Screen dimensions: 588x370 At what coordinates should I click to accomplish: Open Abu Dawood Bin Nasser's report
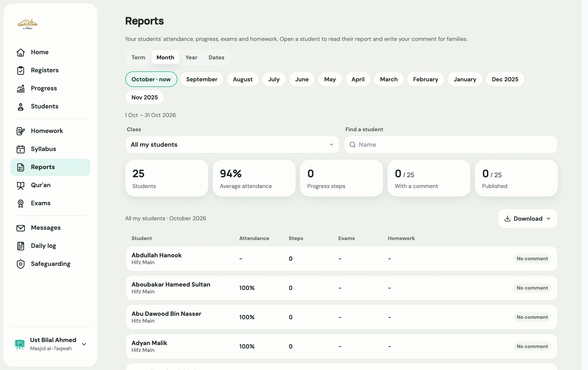341,317
